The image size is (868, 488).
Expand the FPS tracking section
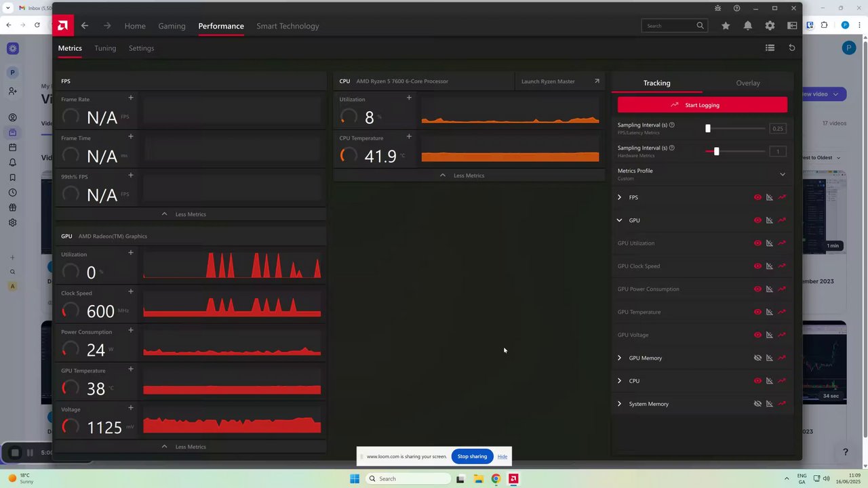point(619,197)
